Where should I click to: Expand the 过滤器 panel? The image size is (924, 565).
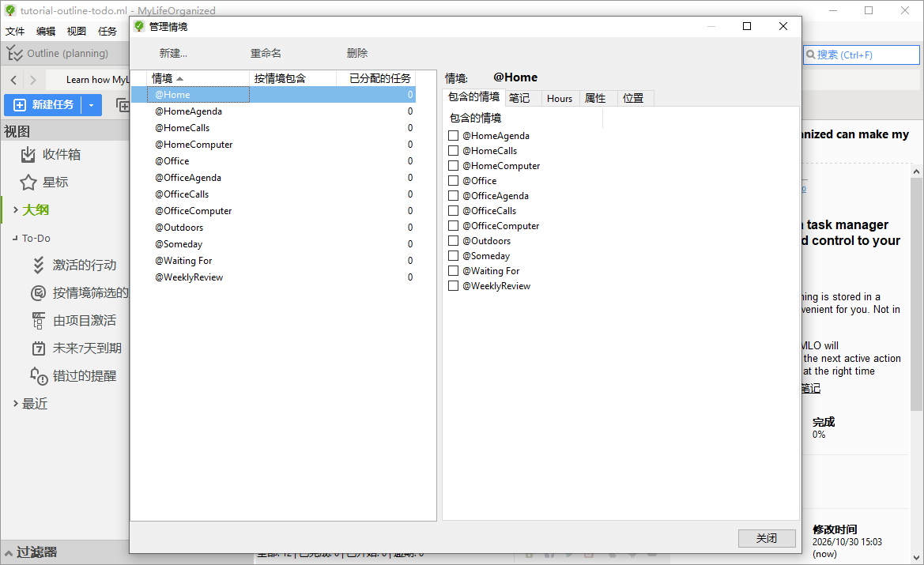[9, 552]
